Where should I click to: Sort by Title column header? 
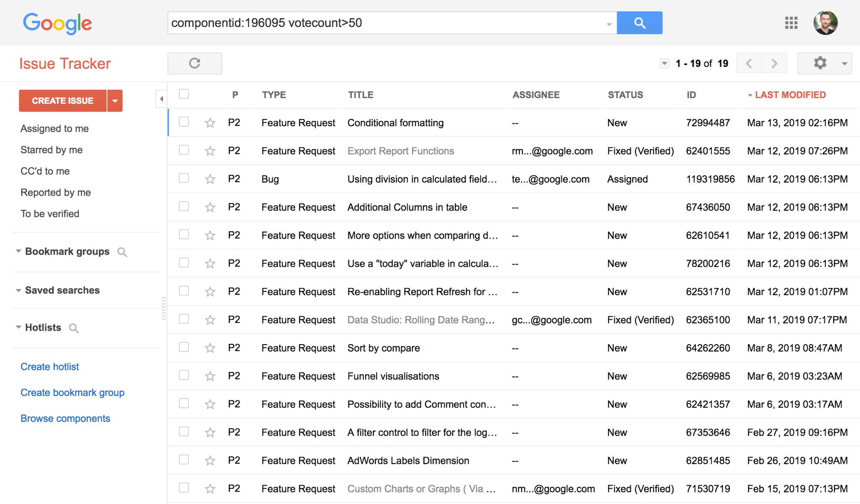point(361,95)
